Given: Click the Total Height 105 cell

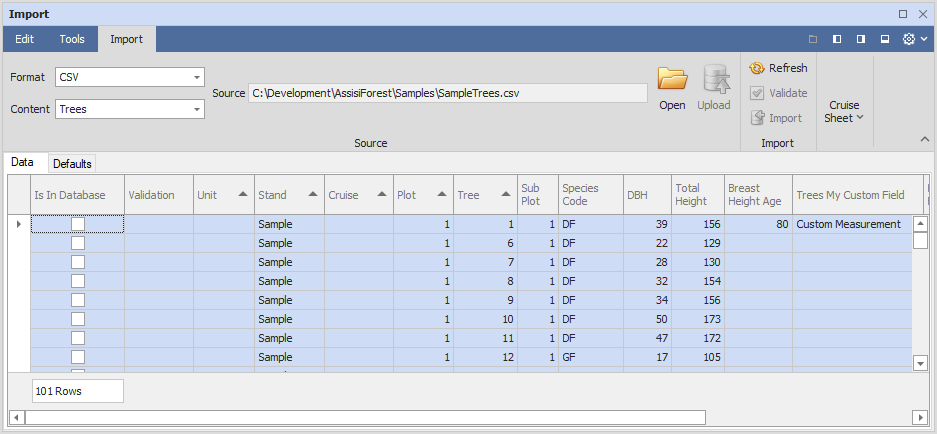Looking at the screenshot, I should coord(698,357).
